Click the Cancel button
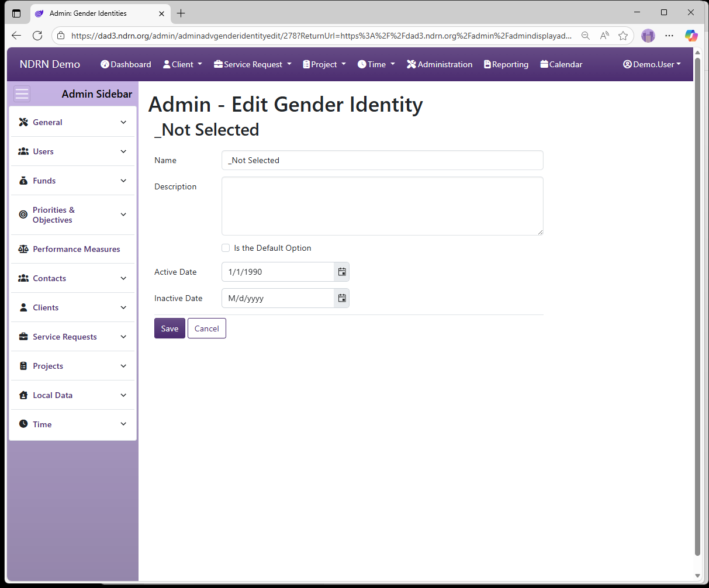The height and width of the screenshot is (588, 709). [207, 328]
